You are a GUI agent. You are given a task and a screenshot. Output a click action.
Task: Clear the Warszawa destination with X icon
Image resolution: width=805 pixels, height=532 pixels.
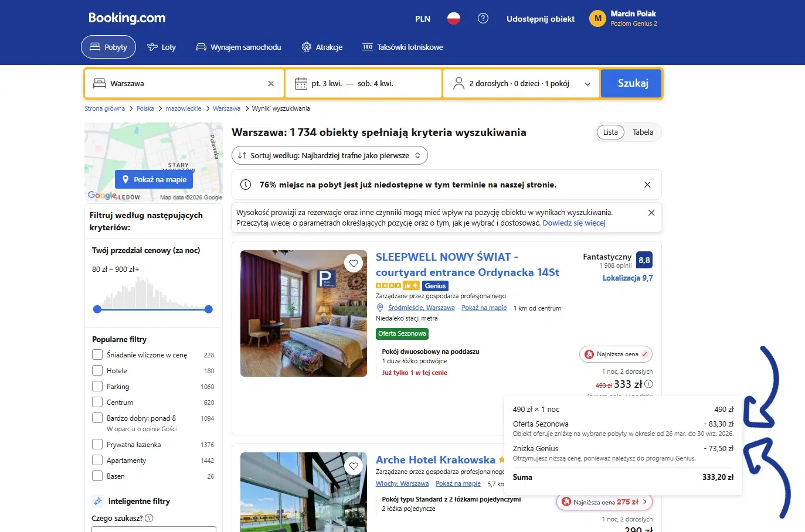coord(271,84)
